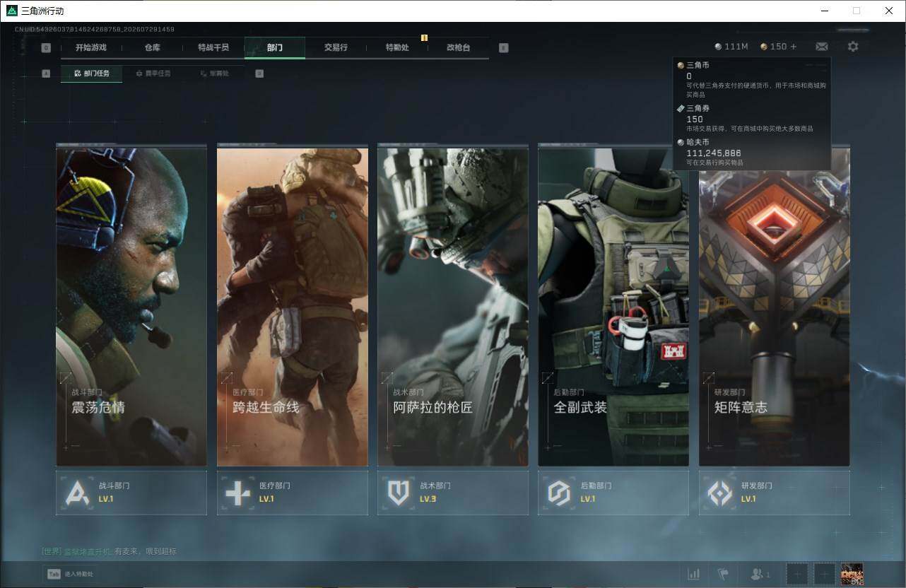Select the 战术部门 LV.3 level panel
This screenshot has height=588, width=906.
(453, 493)
